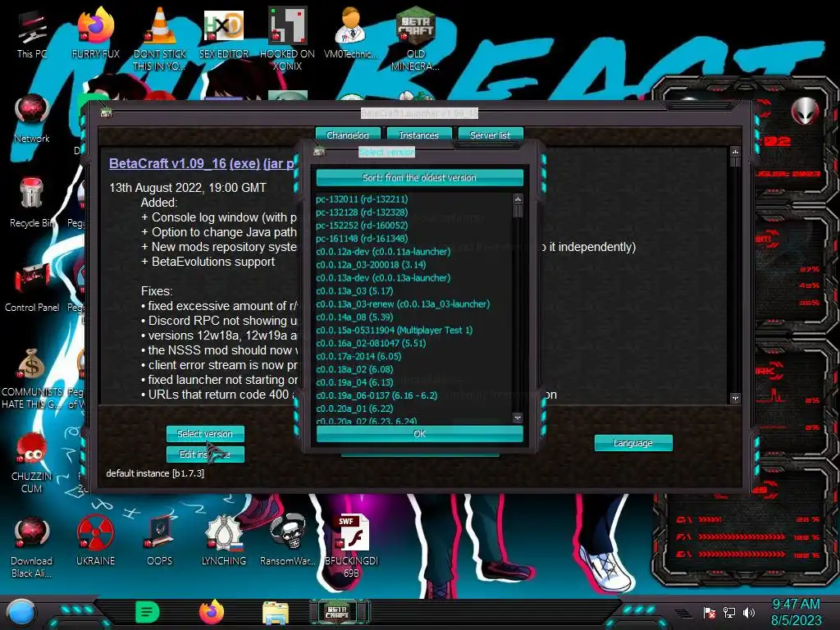This screenshot has height=630, width=840.
Task: Click version list scroll-down arrow
Action: pyautogui.click(x=518, y=418)
